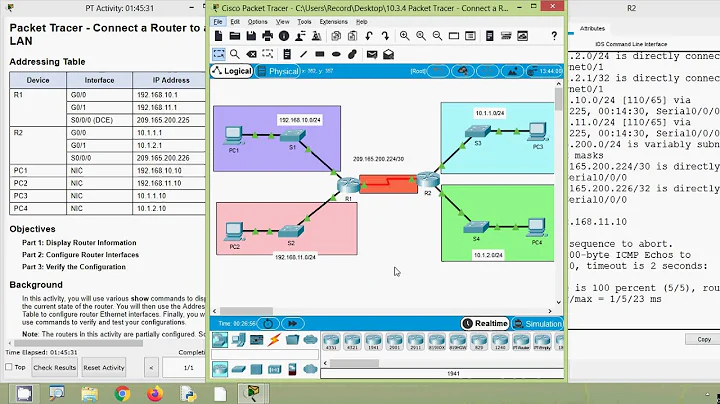Click the Add Complex PDU open envelope icon
This screenshot has width=720, height=404.
388,54
